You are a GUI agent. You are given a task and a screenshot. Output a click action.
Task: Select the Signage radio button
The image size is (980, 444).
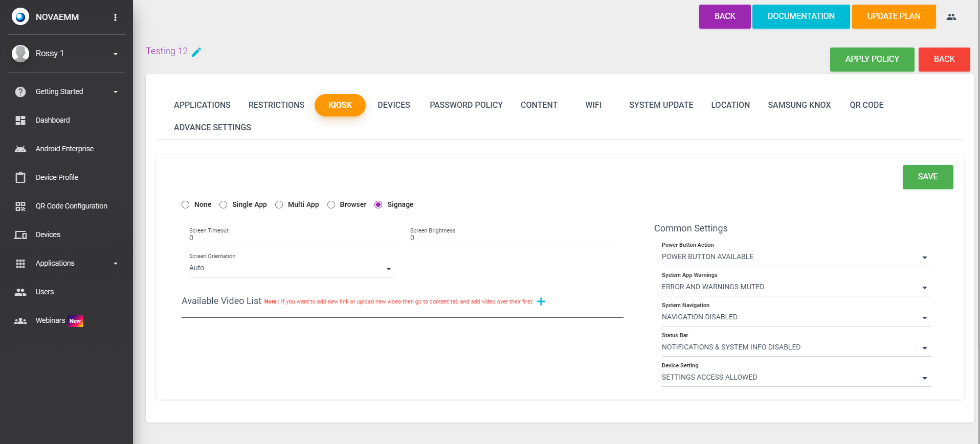378,205
